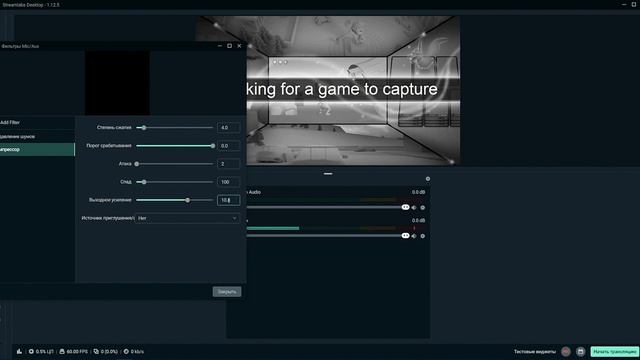Click the second source volume slider handle
The height and width of the screenshot is (360, 640).
point(405,236)
